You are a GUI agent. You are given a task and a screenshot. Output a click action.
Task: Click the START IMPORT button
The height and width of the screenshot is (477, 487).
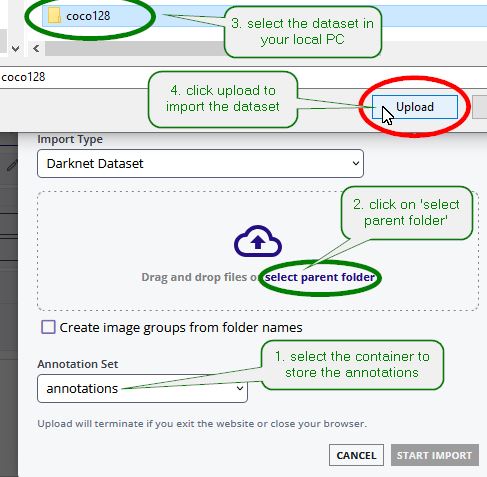coord(435,455)
